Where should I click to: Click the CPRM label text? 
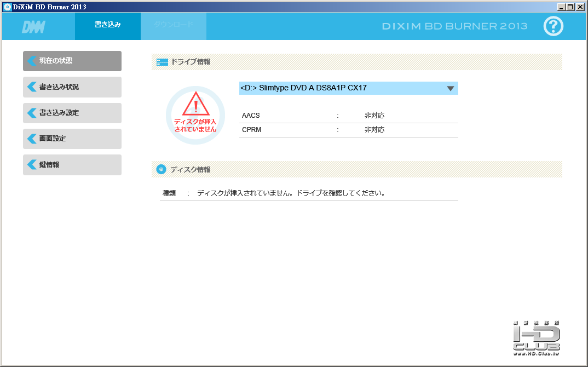tap(252, 130)
